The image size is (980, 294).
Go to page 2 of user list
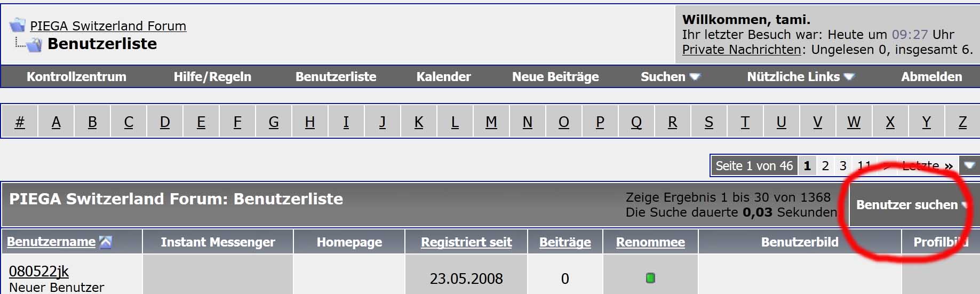coord(825,165)
